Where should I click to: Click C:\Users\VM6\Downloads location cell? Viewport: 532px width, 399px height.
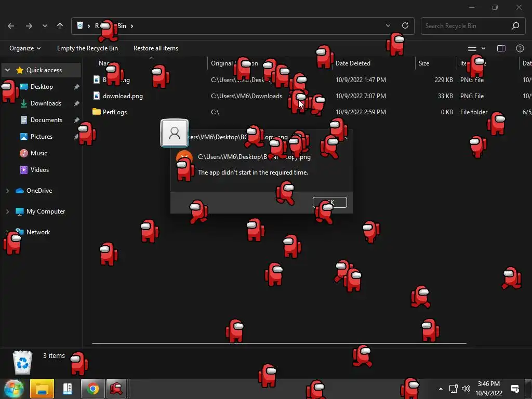(246, 96)
